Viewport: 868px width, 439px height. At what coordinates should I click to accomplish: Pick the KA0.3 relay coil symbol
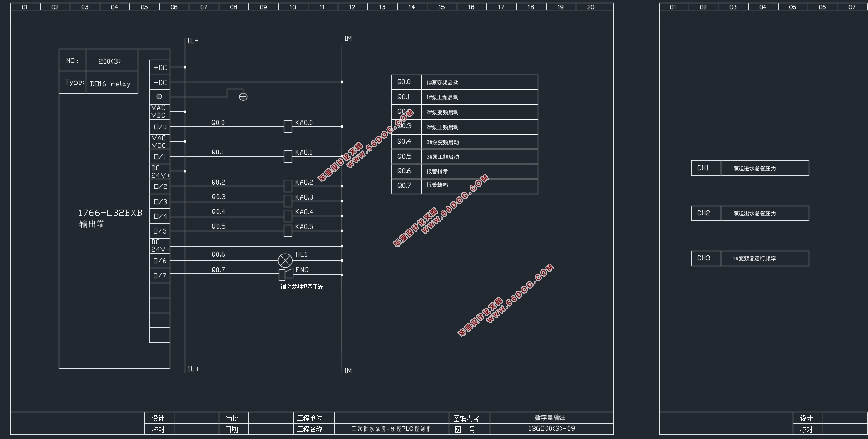click(x=288, y=201)
